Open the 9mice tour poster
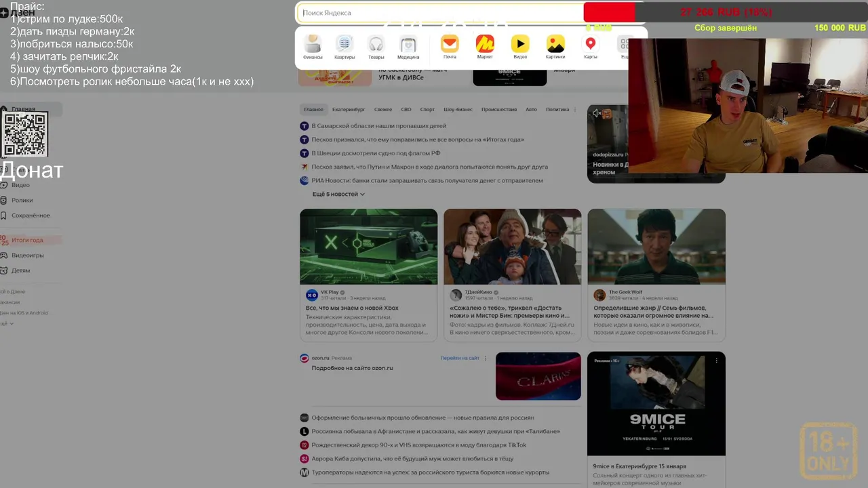Screen dimensions: 868x488 (x=656, y=404)
